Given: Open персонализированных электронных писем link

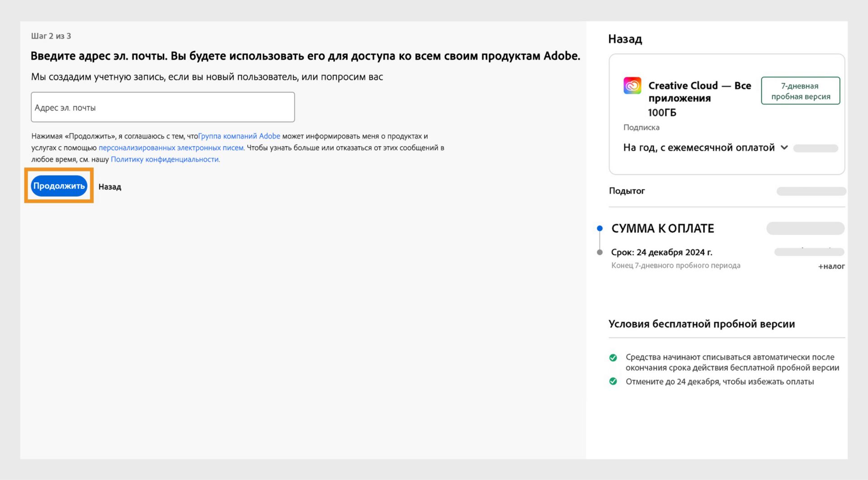Looking at the screenshot, I should pyautogui.click(x=171, y=148).
